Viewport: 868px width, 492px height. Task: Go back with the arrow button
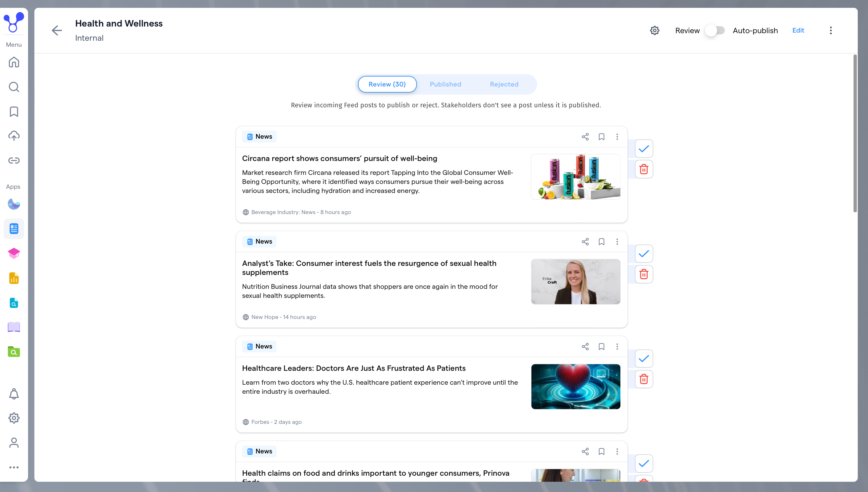tap(57, 30)
